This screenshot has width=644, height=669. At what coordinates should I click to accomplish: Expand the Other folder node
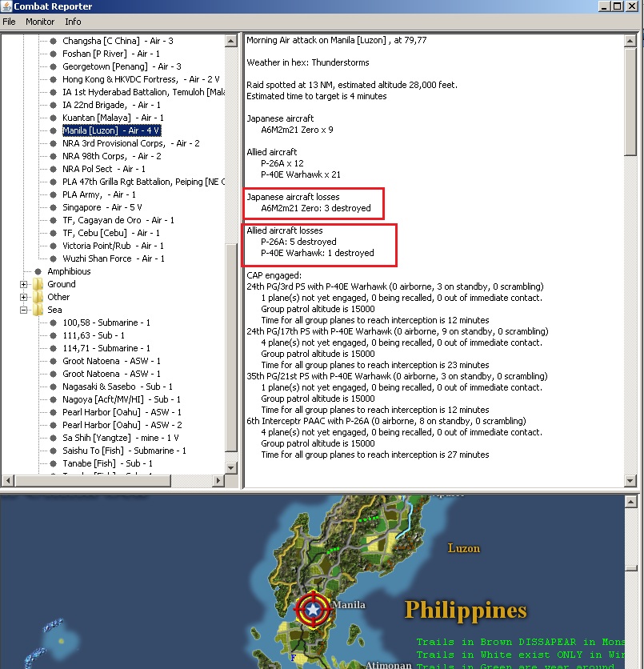pos(24,297)
